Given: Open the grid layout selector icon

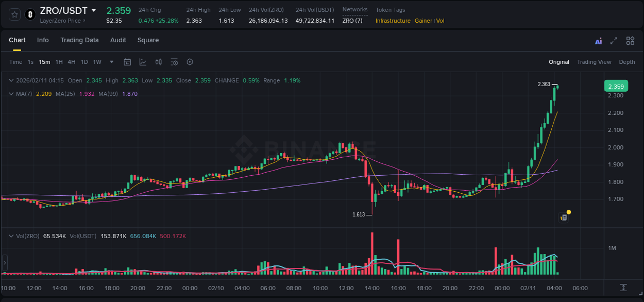Looking at the screenshot, I should click(x=630, y=41).
